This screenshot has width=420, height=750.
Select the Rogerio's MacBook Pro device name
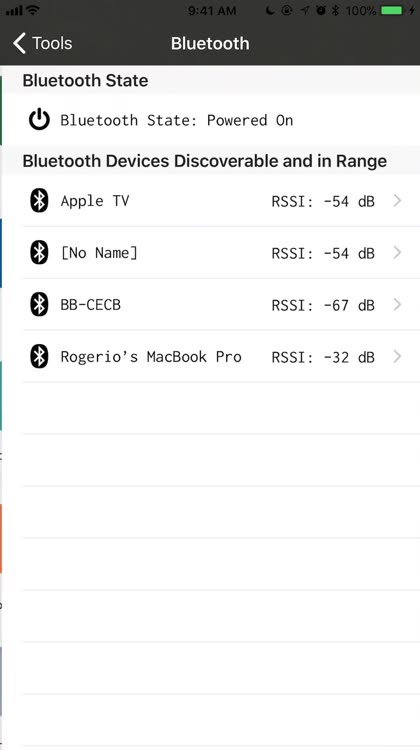[151, 357]
